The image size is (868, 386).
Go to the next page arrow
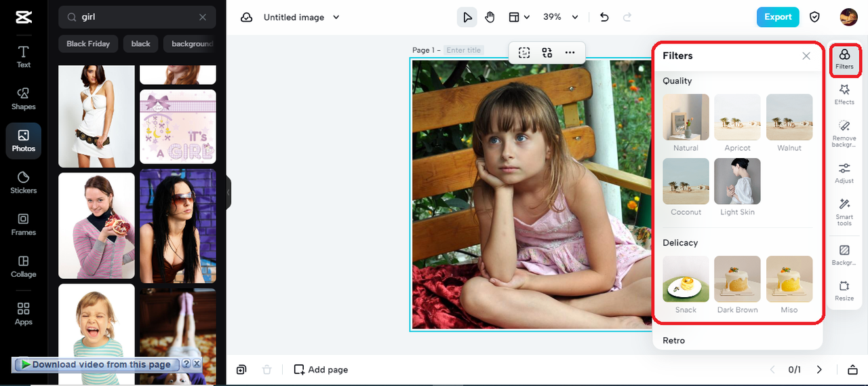819,370
